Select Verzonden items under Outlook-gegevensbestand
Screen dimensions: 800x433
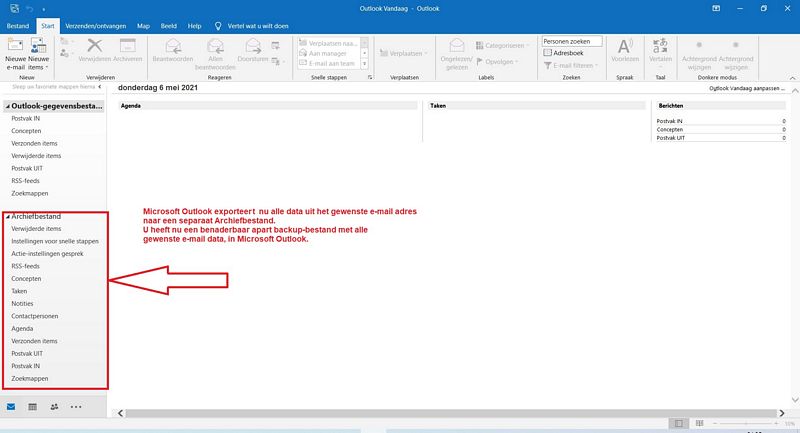(34, 143)
